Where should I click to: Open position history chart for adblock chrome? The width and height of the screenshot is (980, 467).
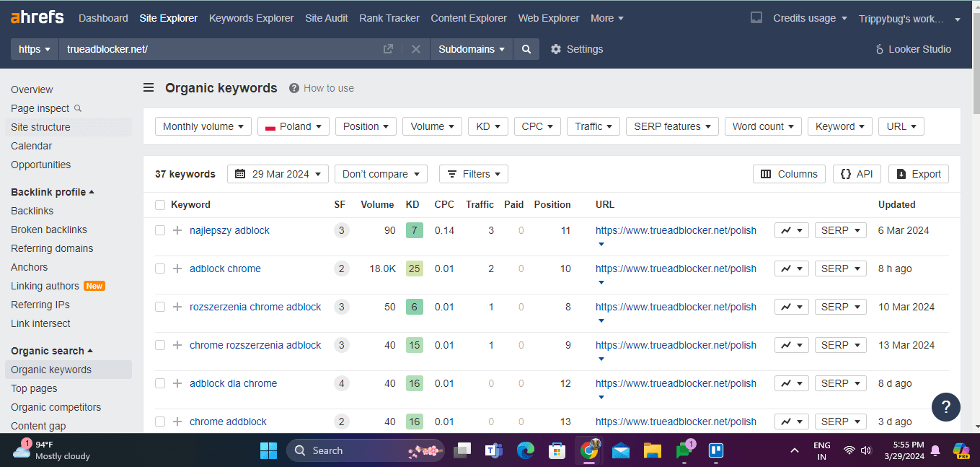coord(791,269)
